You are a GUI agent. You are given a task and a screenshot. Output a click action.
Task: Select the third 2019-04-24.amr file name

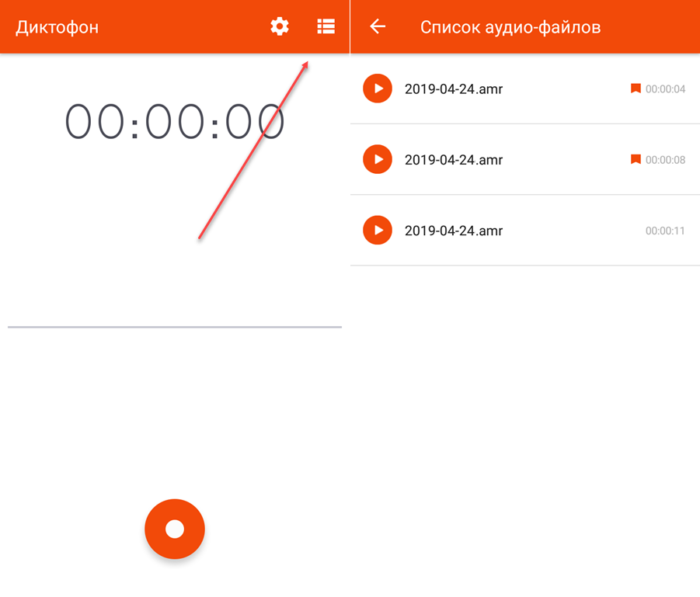pos(453,231)
